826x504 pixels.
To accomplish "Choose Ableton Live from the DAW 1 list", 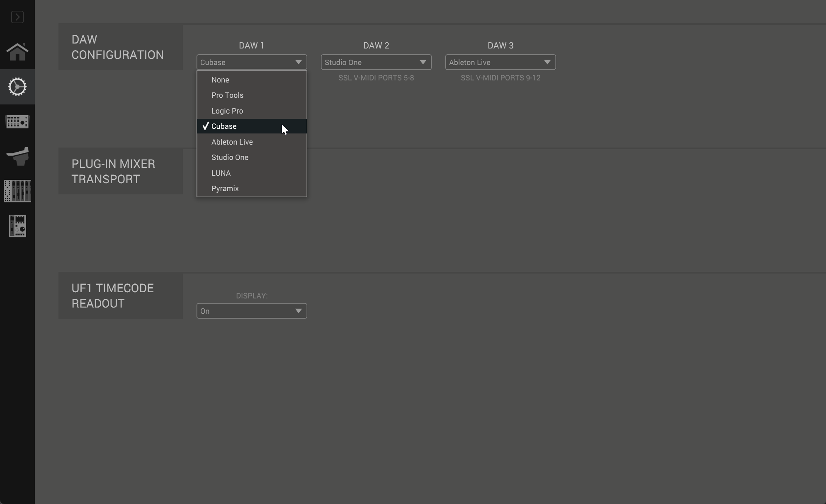I will click(x=252, y=142).
